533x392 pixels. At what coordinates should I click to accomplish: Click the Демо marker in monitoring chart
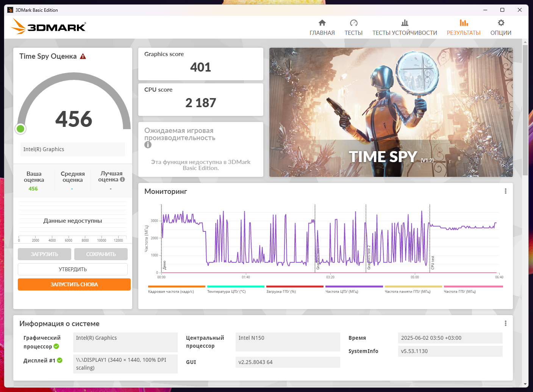(x=164, y=265)
